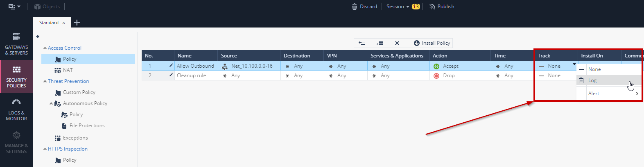Switch to the Standard policy tab
Image resolution: width=644 pixels, height=167 pixels.
(x=49, y=23)
